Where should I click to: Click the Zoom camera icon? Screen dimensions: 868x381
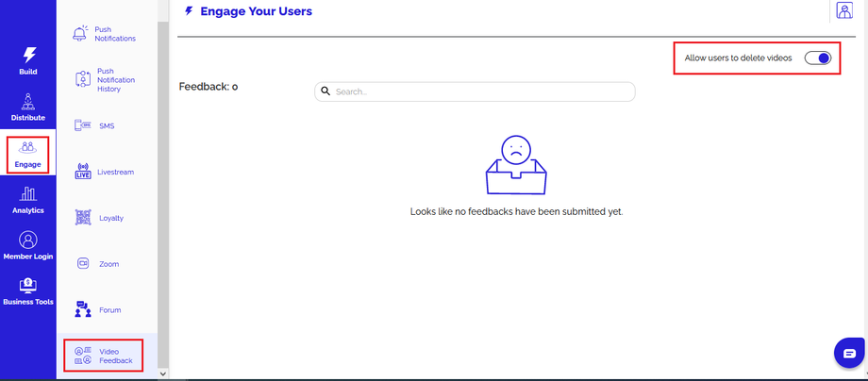coord(83,263)
